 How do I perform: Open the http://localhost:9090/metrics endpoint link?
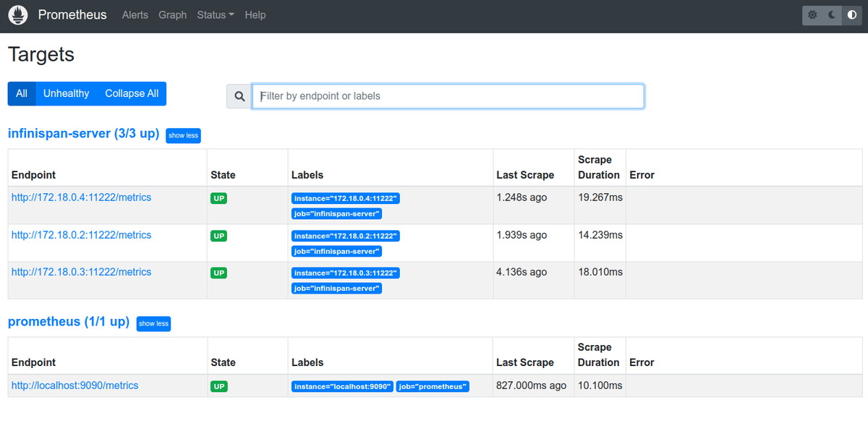click(75, 385)
